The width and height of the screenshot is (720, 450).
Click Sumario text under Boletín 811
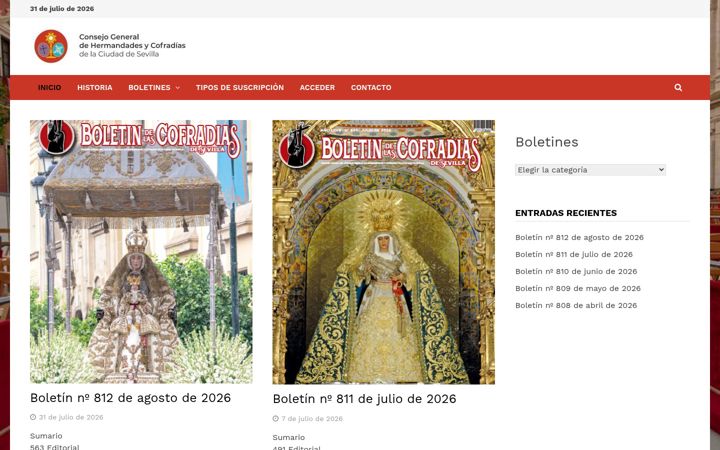tap(288, 437)
